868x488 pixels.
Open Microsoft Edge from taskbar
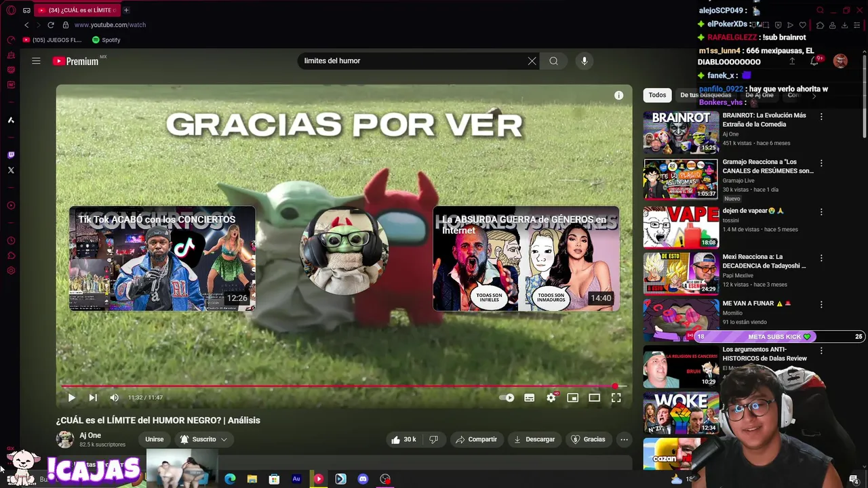tap(231, 479)
